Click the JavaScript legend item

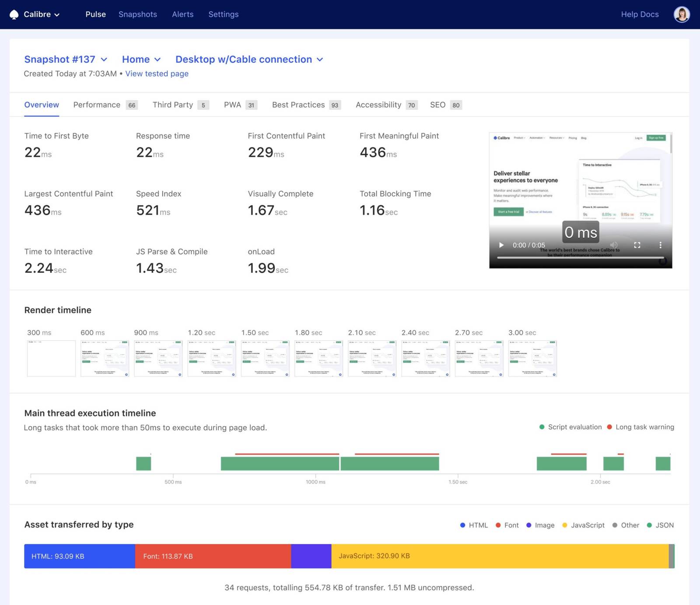pos(583,525)
